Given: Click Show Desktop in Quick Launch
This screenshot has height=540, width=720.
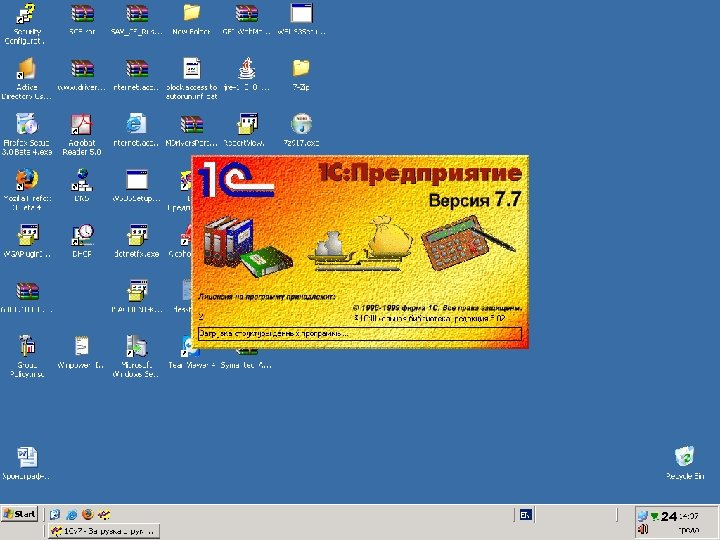Looking at the screenshot, I should [55, 514].
